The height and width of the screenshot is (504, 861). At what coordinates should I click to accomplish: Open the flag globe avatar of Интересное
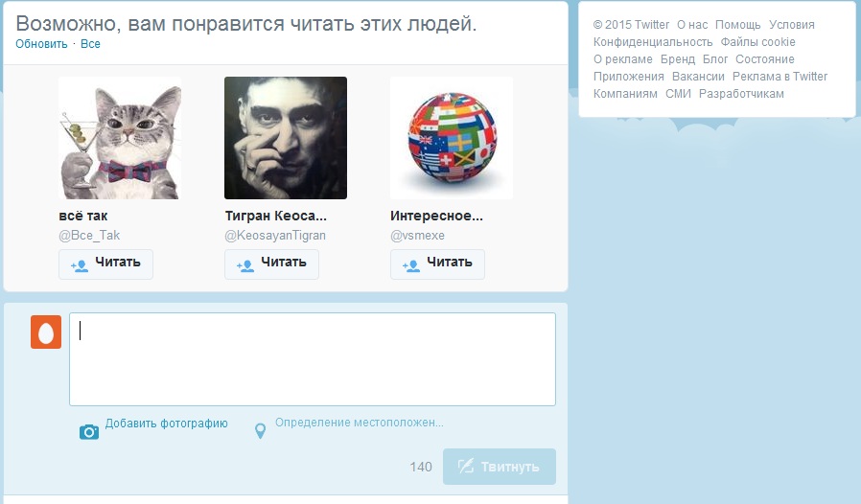(x=452, y=138)
